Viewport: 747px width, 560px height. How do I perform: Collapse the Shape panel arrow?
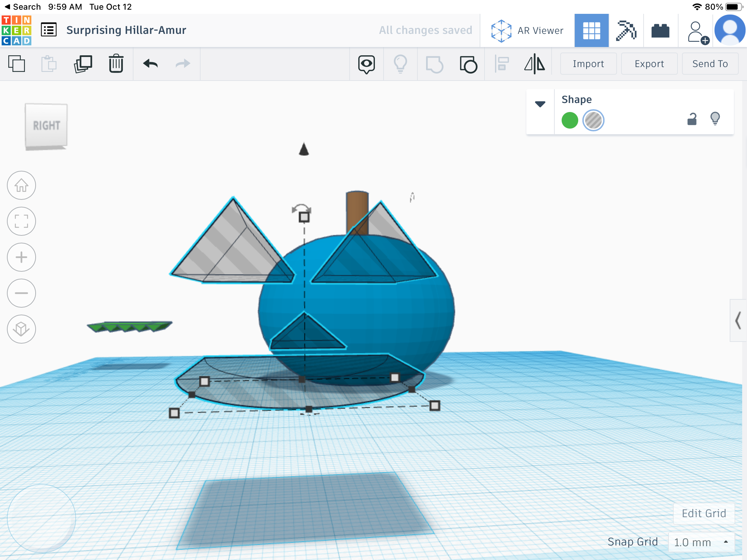coord(540,104)
